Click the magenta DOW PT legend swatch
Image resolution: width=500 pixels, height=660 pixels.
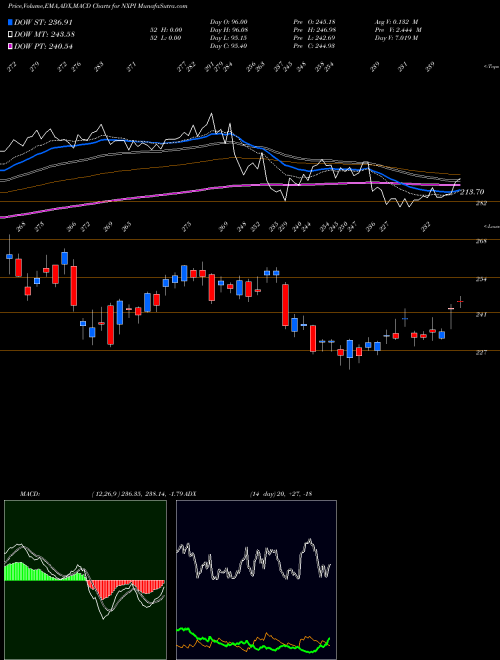tap(10, 46)
